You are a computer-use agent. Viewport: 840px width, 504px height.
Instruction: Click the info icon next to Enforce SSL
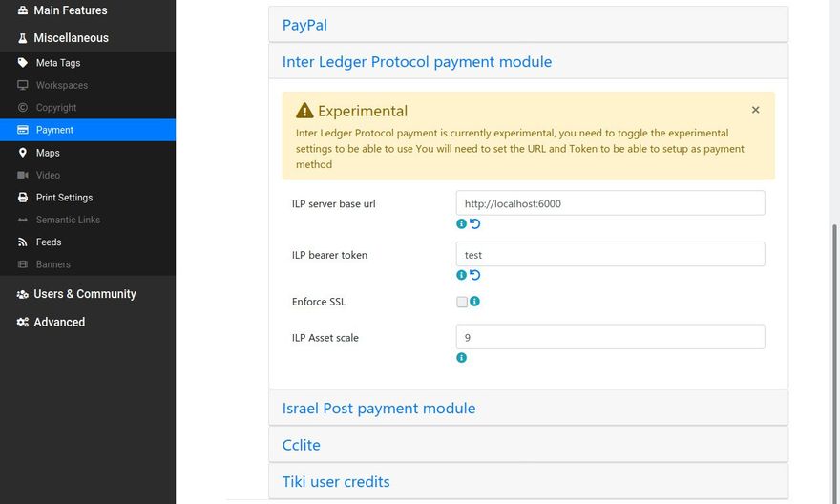(474, 302)
